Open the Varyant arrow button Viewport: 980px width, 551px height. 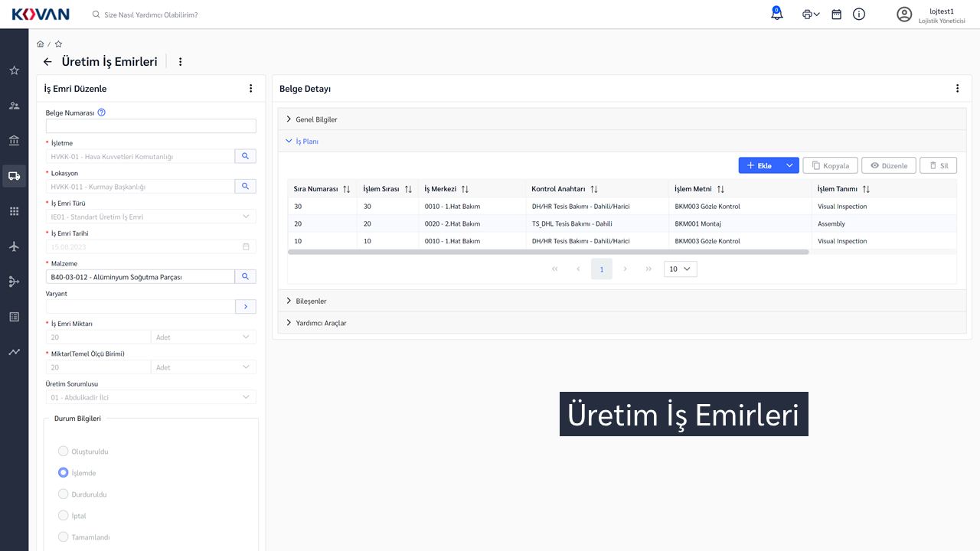coord(245,306)
